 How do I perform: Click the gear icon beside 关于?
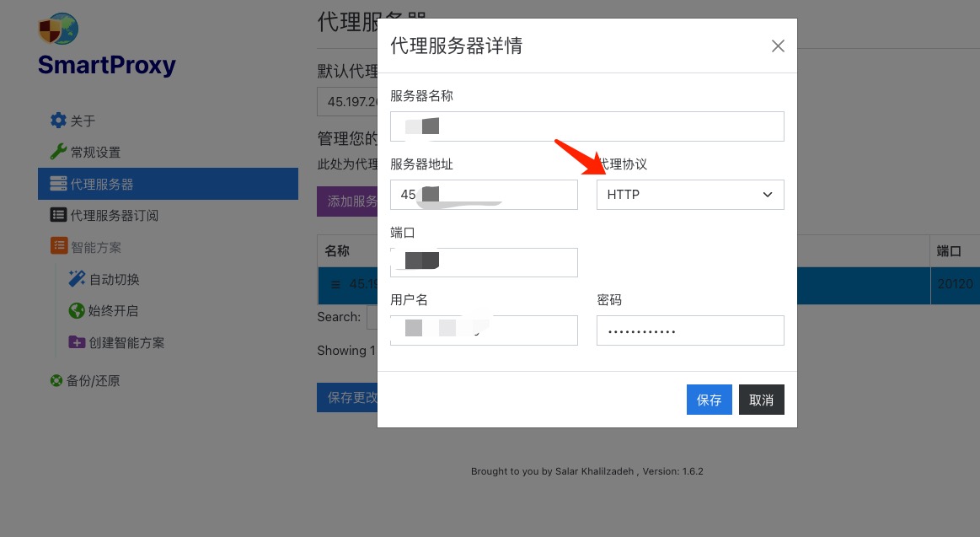pyautogui.click(x=58, y=120)
